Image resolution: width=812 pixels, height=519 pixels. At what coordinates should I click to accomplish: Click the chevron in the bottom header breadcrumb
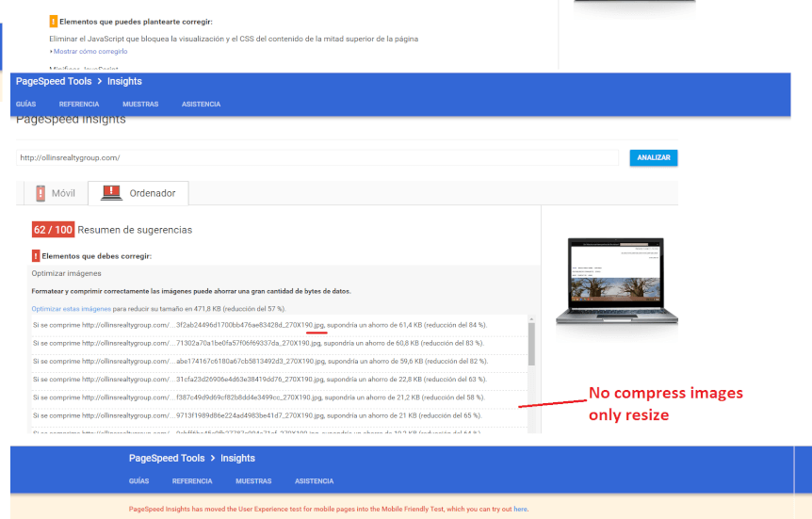[212, 459]
